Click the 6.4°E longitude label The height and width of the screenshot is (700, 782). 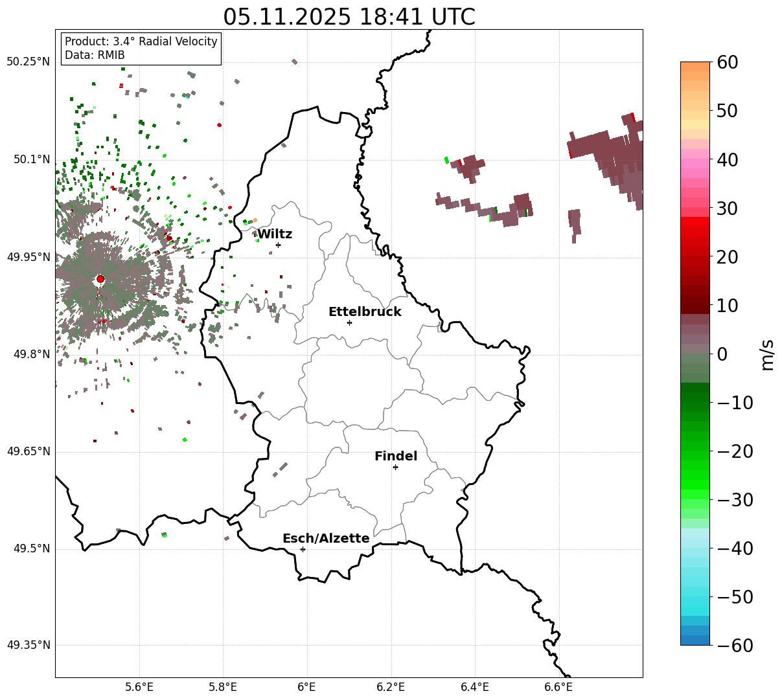(x=475, y=687)
